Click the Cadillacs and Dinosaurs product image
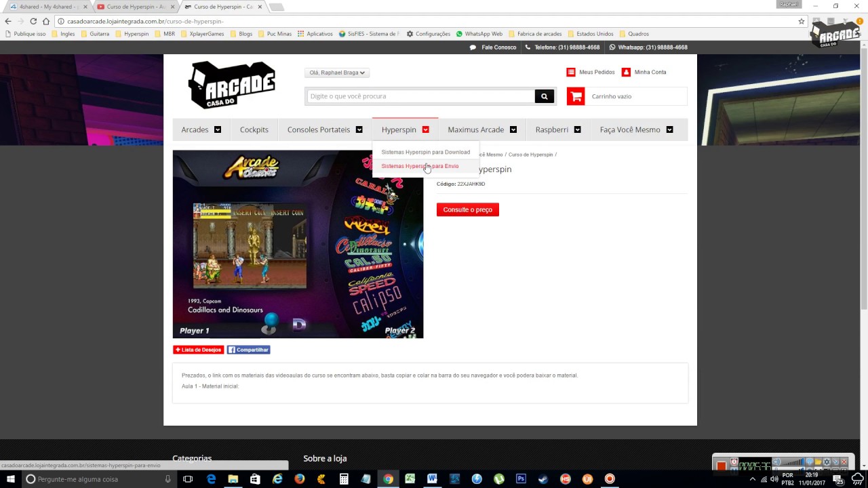The width and height of the screenshot is (868, 488). point(298,244)
